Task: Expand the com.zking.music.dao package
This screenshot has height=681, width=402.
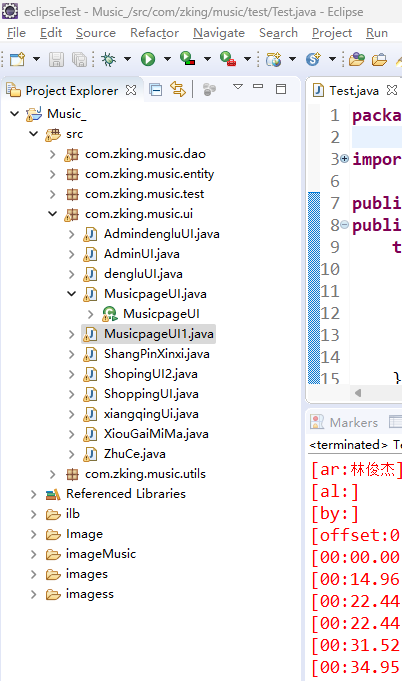Action: tap(53, 154)
